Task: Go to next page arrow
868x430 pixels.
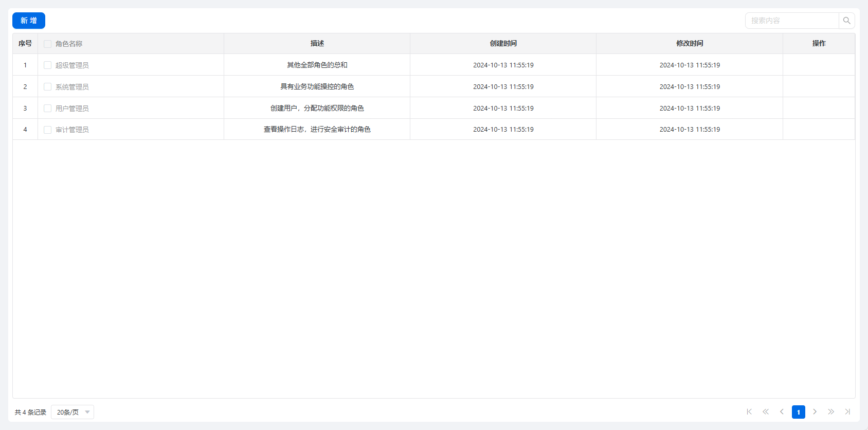Action: [x=815, y=411]
